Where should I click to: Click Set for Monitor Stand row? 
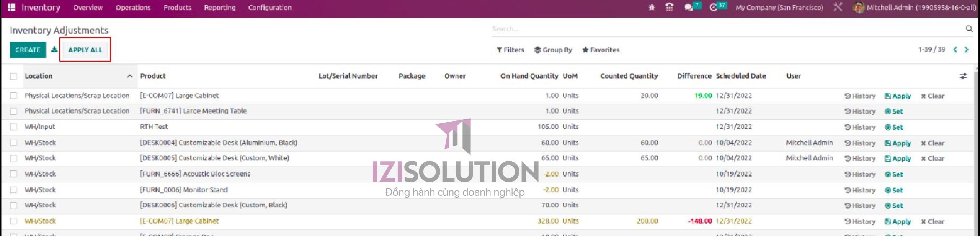tap(894, 190)
